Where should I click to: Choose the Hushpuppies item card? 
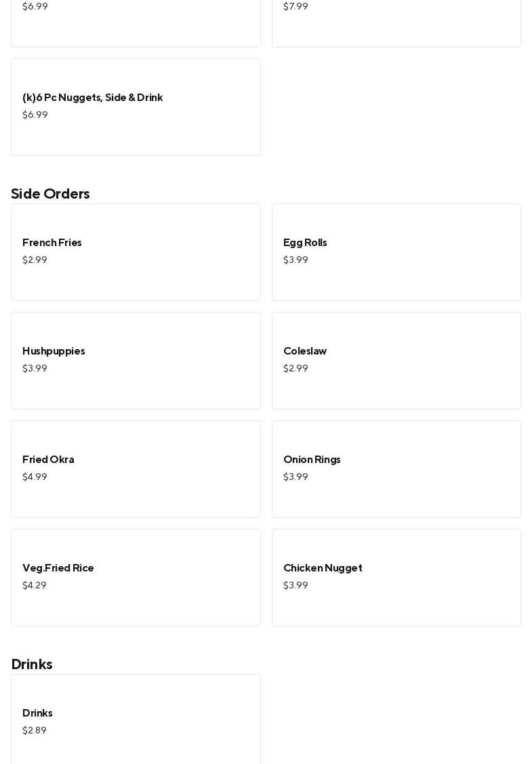pyautogui.click(x=136, y=360)
